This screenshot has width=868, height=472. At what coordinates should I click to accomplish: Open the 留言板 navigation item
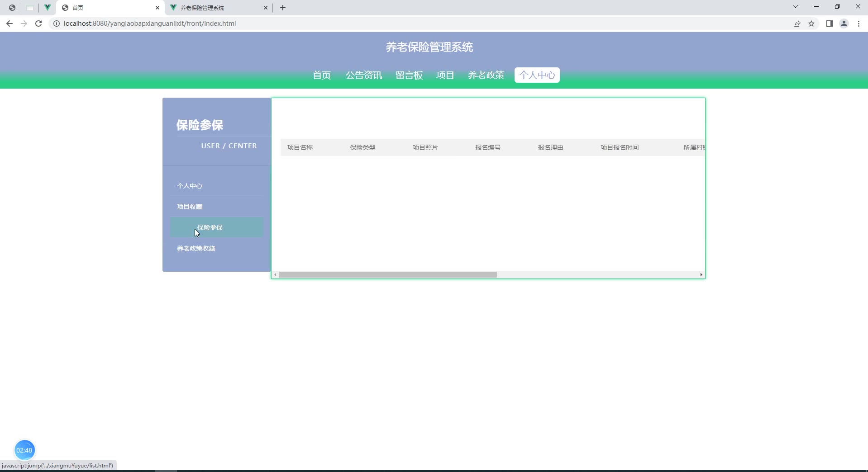point(409,75)
